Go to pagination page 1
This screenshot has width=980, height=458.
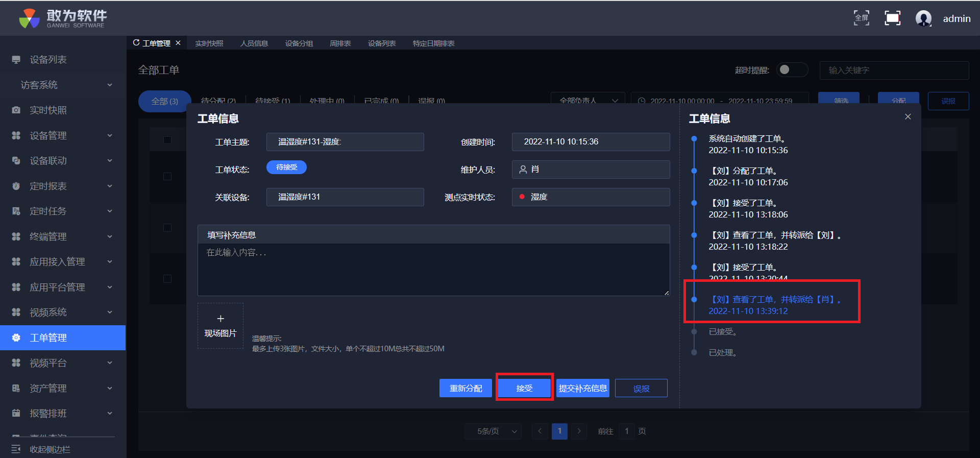point(559,431)
